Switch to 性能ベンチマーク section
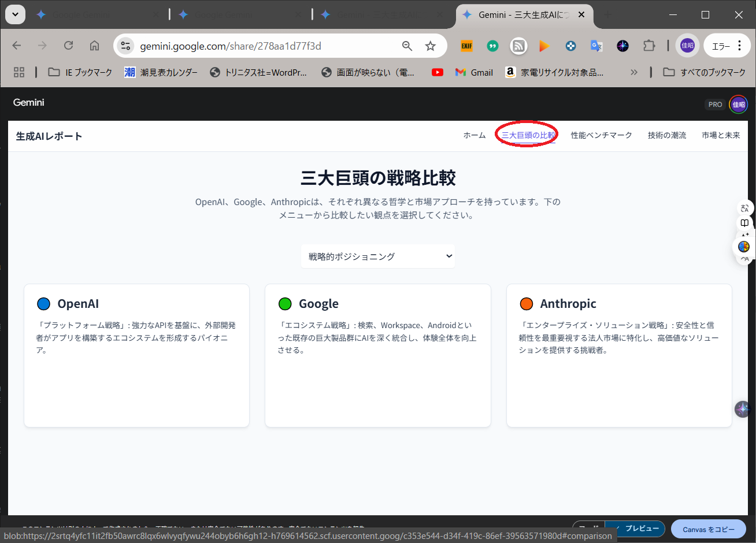 click(602, 135)
